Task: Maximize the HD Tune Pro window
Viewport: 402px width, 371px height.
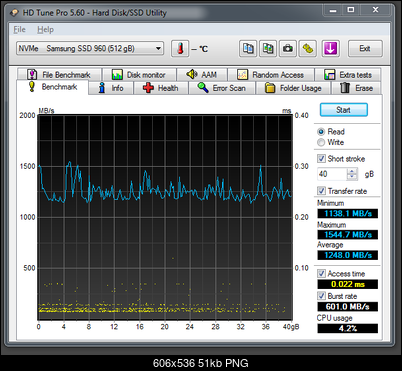Action: [x=351, y=10]
